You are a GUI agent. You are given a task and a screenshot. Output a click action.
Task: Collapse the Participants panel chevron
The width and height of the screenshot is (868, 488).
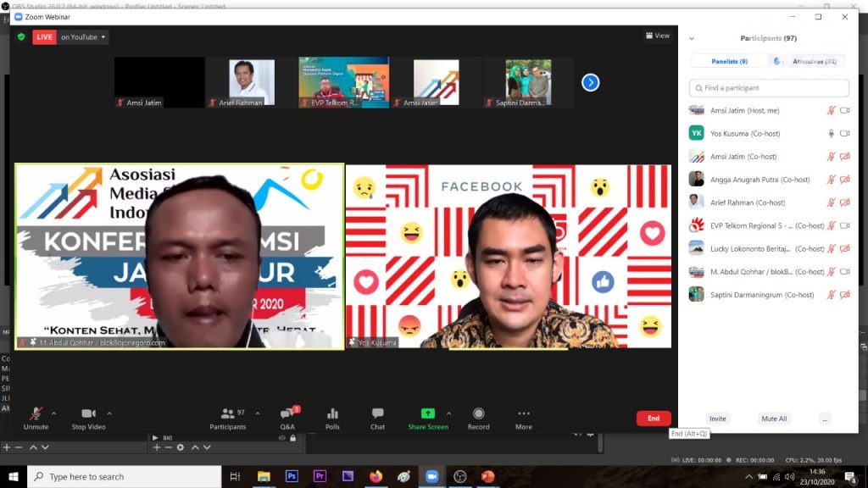[692, 39]
